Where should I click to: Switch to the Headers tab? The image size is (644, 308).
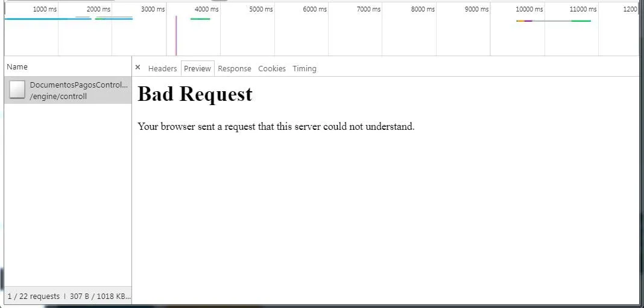coord(162,69)
